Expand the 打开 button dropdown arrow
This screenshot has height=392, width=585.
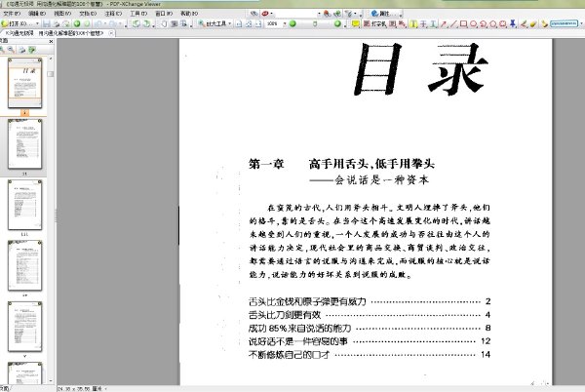pyautogui.click(x=37, y=23)
